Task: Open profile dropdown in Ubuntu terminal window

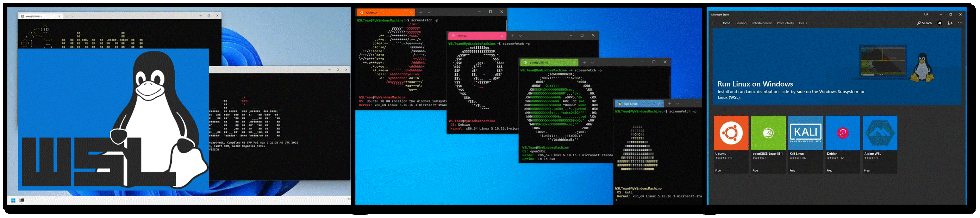Action: 429,13
